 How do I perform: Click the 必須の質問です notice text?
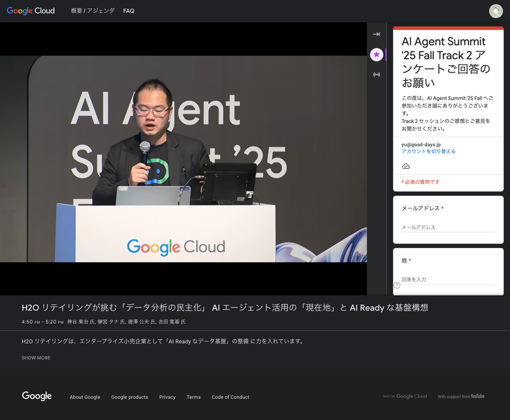(420, 182)
